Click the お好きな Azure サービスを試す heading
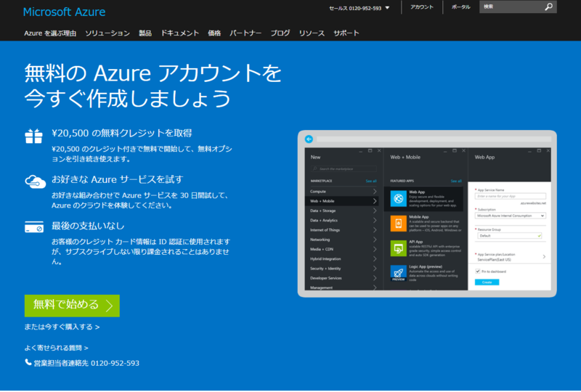 click(118, 180)
